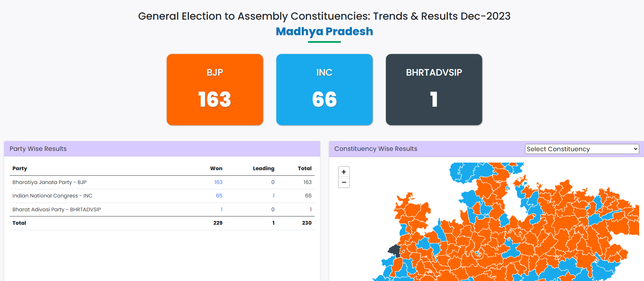Screen dimensions: 644x281
Task: Click the Leading column header
Action: (263, 168)
